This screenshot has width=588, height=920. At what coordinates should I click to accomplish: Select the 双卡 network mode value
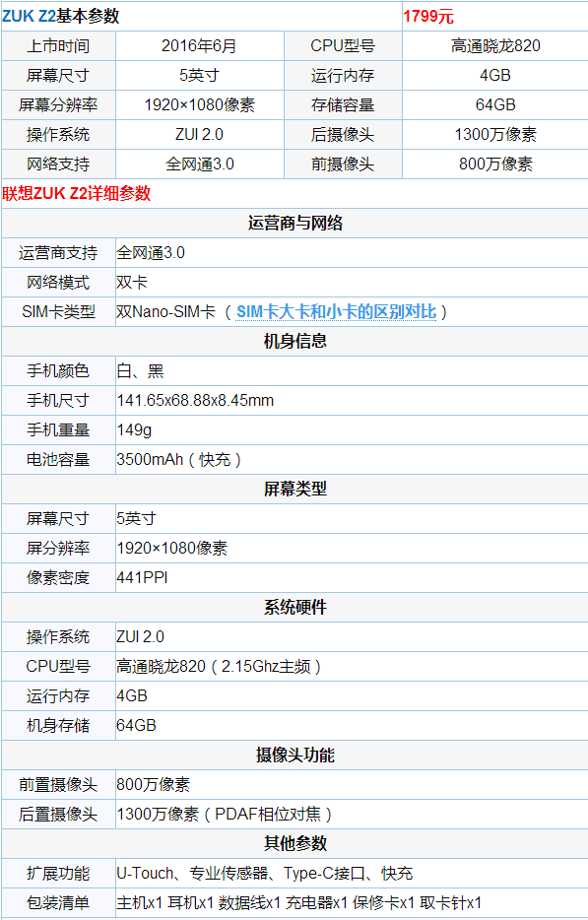(132, 283)
